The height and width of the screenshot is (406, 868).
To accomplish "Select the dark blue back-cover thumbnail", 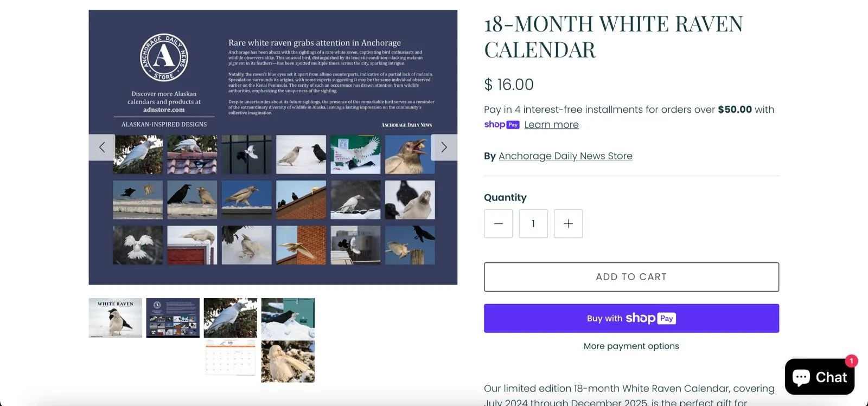I will coord(173,318).
